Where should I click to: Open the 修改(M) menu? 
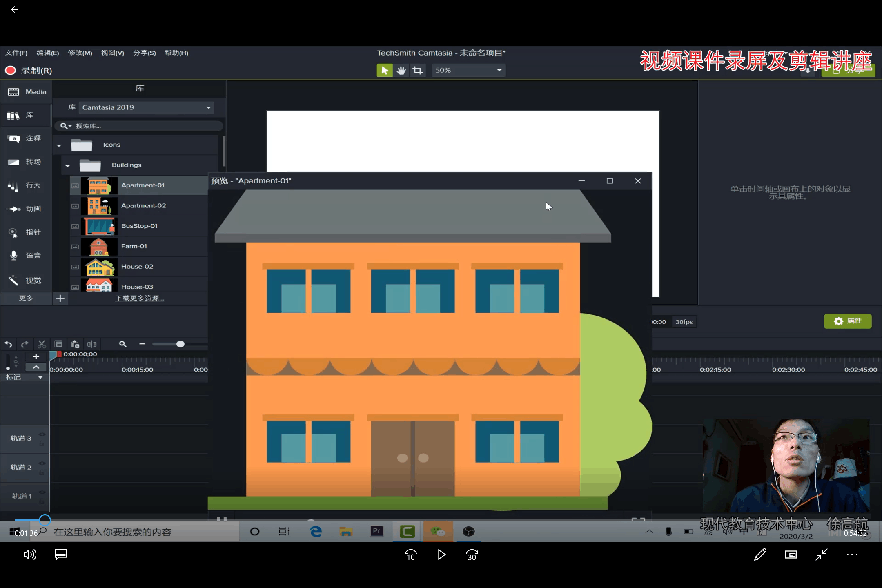pyautogui.click(x=80, y=53)
